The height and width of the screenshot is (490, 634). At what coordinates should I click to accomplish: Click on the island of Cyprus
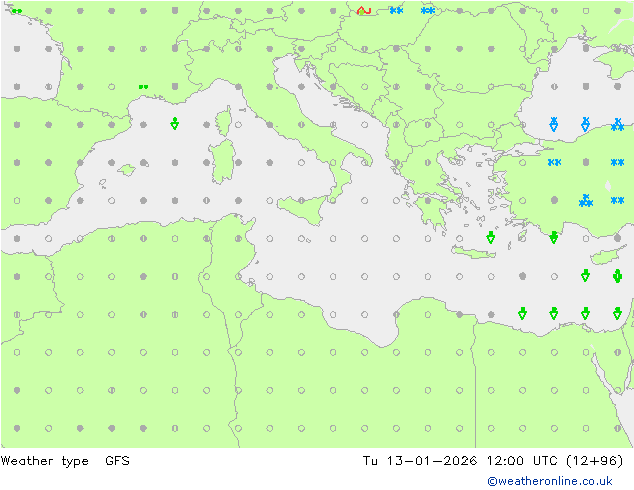606,256
